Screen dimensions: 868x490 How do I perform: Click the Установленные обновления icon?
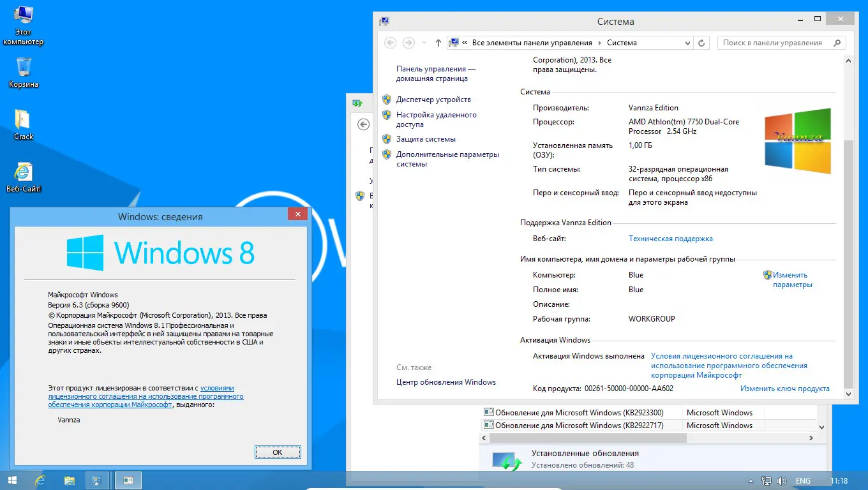point(507,461)
